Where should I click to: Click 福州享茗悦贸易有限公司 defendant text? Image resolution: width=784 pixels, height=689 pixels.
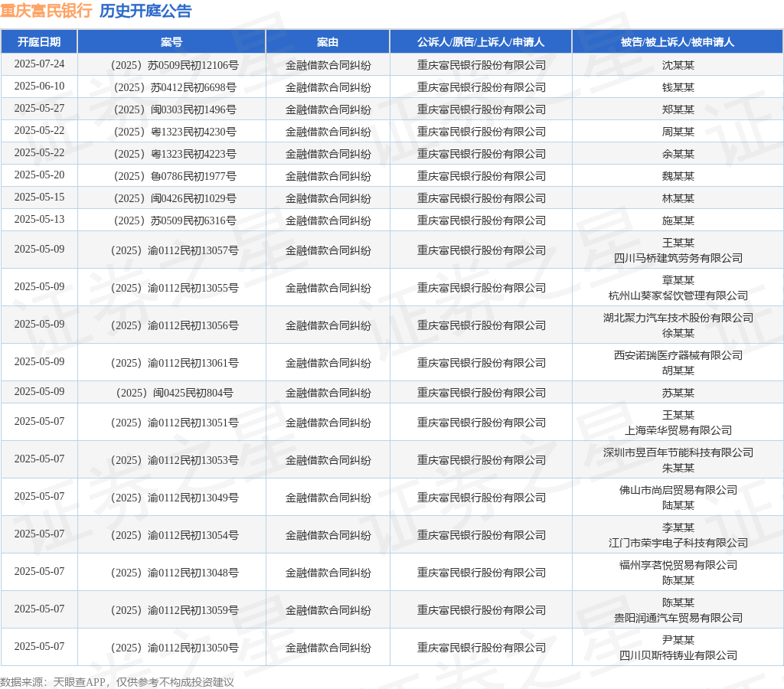click(x=678, y=565)
